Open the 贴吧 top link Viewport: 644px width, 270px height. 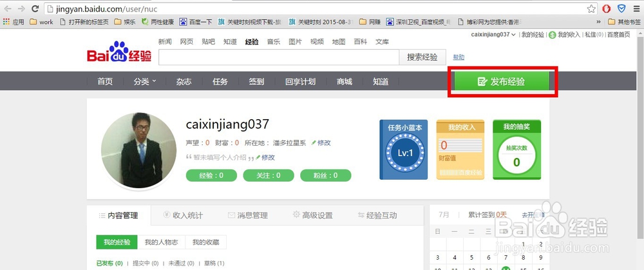click(x=208, y=41)
